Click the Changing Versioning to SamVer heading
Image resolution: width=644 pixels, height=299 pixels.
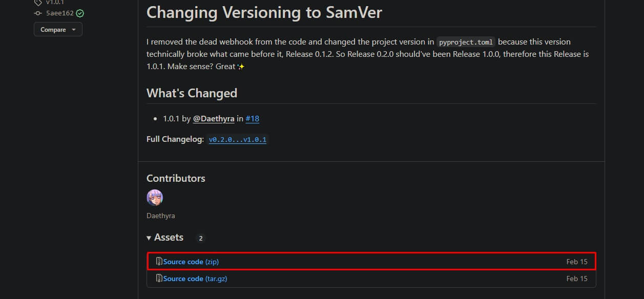pos(264,12)
